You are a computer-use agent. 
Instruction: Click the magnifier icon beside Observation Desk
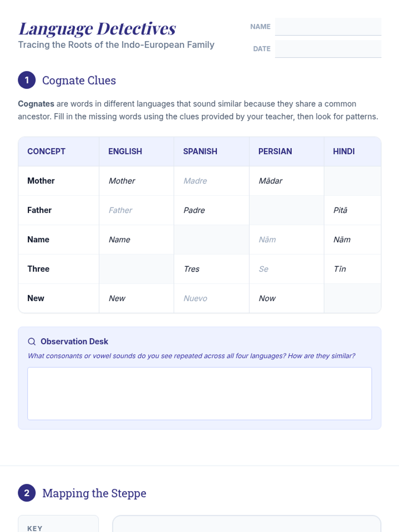tap(32, 341)
